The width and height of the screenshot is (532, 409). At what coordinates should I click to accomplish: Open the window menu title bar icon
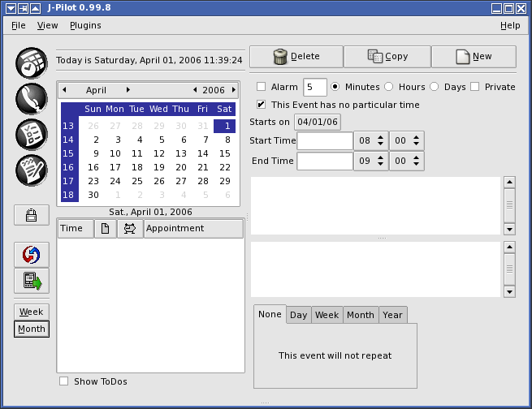(x=11, y=8)
